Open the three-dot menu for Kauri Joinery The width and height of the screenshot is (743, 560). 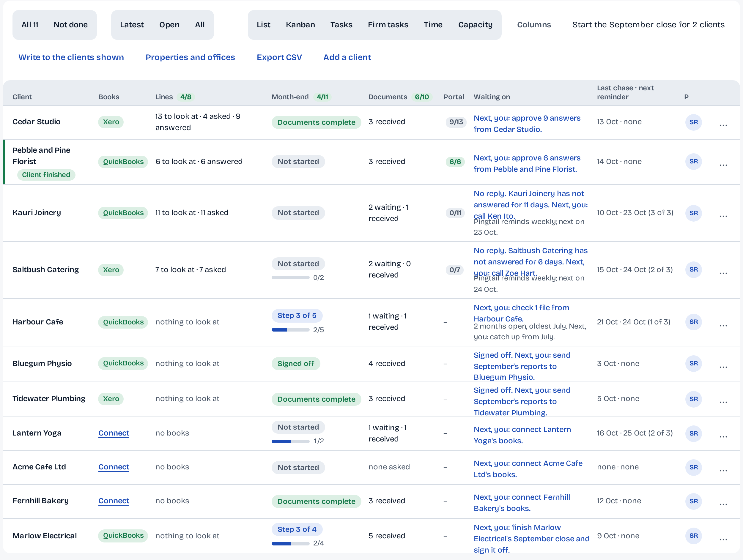pos(723,216)
